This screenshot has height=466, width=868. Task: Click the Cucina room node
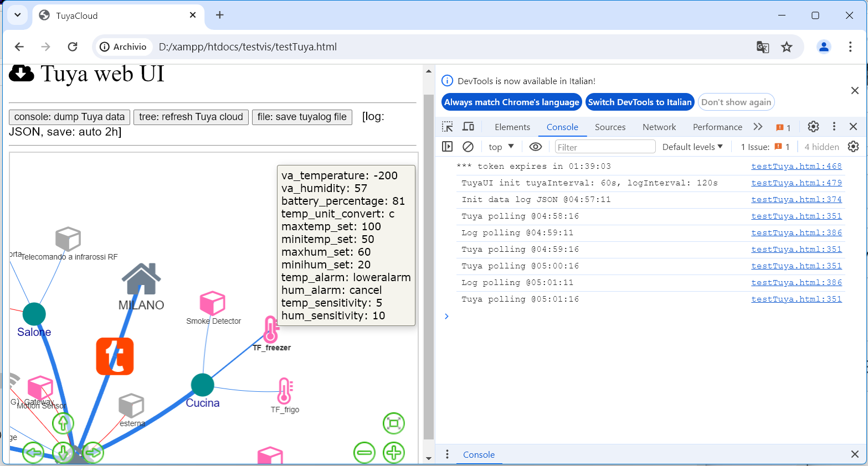click(203, 385)
